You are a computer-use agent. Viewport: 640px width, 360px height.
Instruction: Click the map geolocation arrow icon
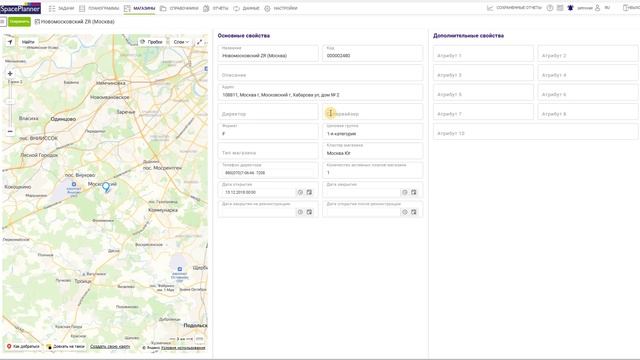[10, 42]
